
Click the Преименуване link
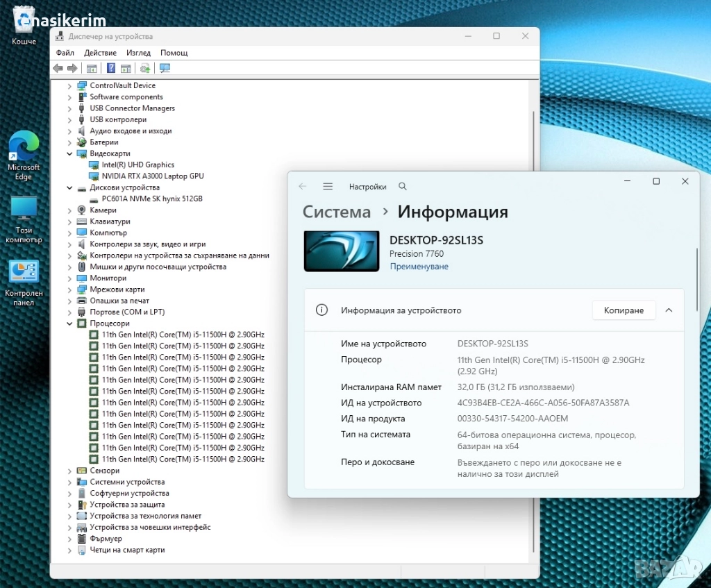coord(419,267)
